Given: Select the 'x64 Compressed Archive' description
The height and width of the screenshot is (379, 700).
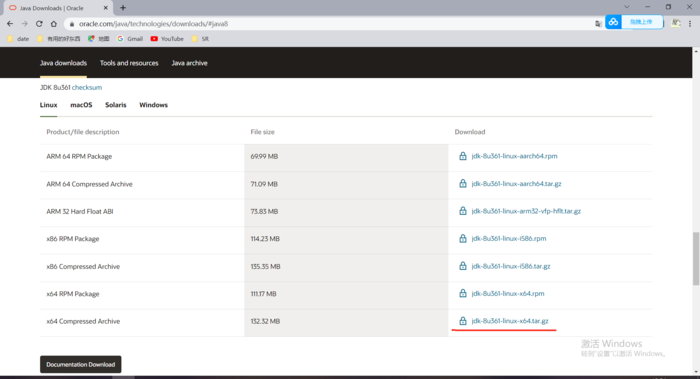Looking at the screenshot, I should pyautogui.click(x=83, y=321).
